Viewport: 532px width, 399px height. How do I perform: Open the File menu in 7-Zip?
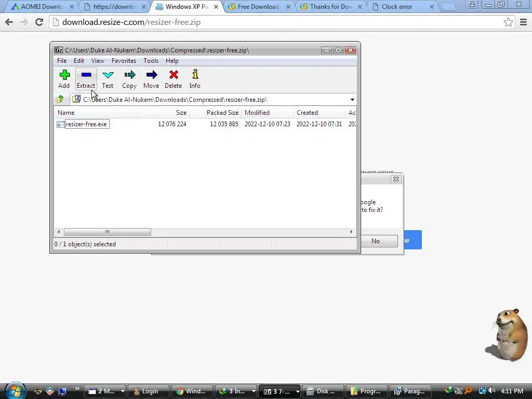coord(62,61)
